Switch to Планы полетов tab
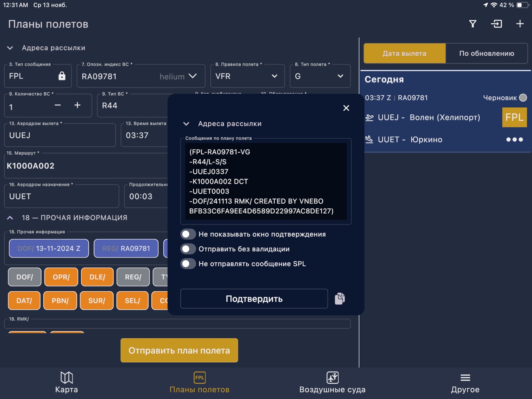 200,382
